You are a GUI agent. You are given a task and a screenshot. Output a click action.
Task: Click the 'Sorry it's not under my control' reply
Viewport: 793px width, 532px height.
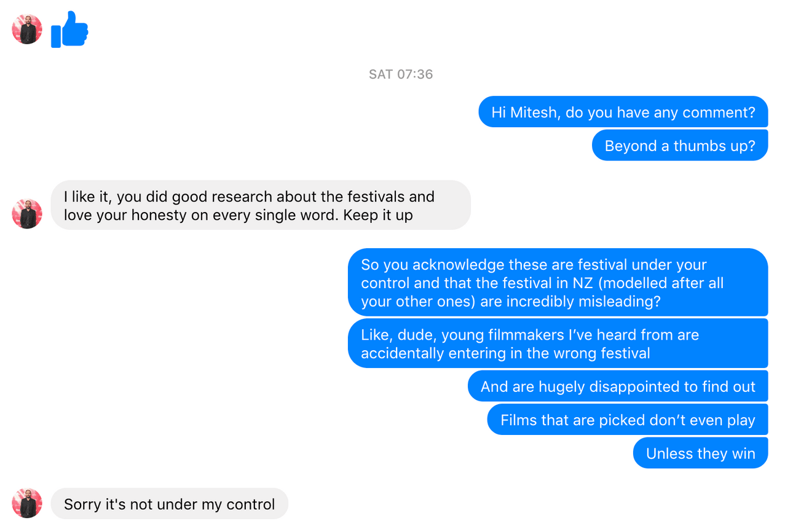pos(169,504)
